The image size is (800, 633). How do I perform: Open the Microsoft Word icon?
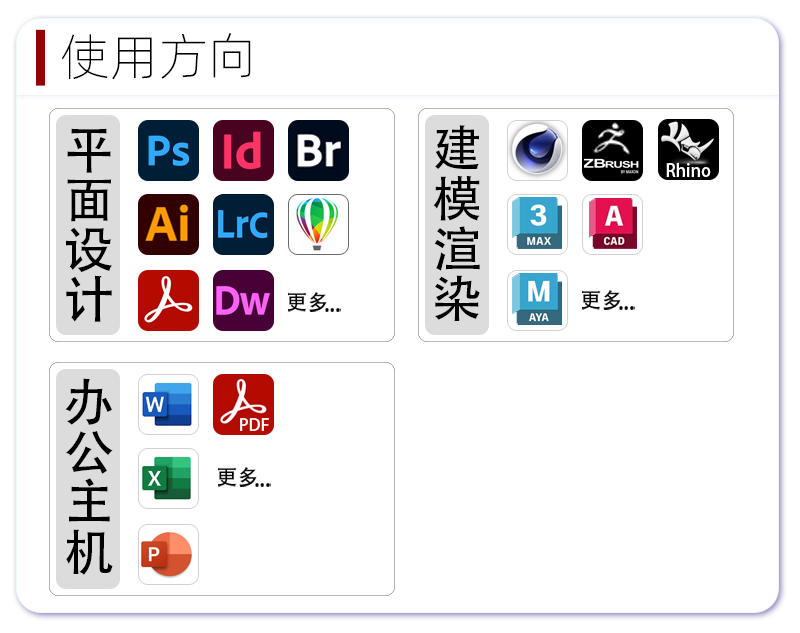coord(168,404)
